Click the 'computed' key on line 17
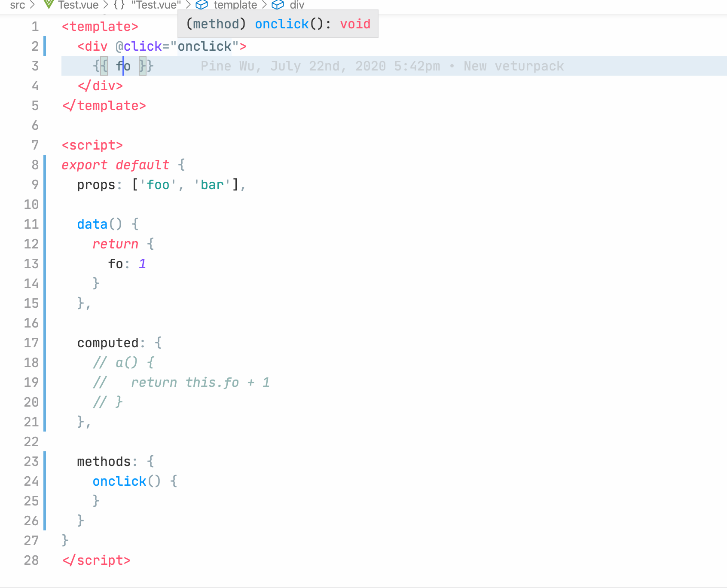Image resolution: width=727 pixels, height=588 pixels. [108, 343]
